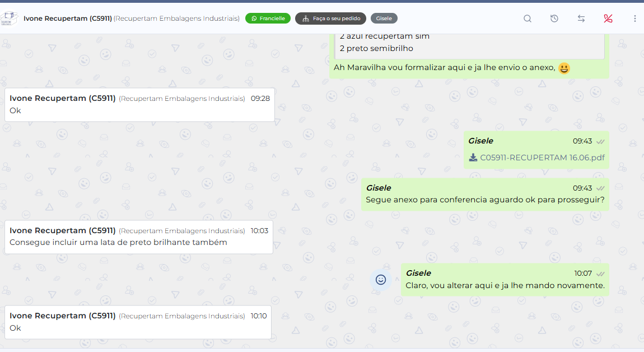Click the green Francielle WhatsApp tag
The image size is (644, 352).
(268, 18)
